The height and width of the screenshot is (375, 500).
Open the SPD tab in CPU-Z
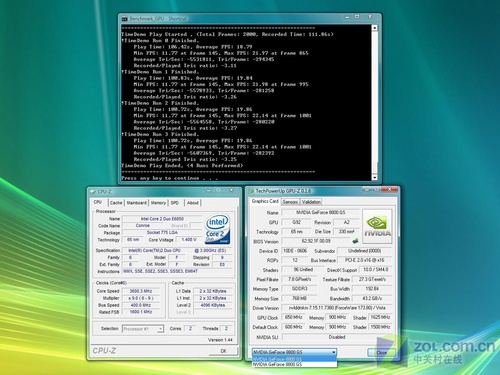(x=175, y=203)
